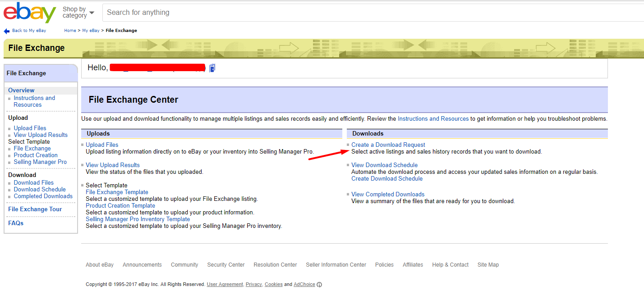Open About eBay in the footer
The width and height of the screenshot is (644, 304).
click(100, 265)
